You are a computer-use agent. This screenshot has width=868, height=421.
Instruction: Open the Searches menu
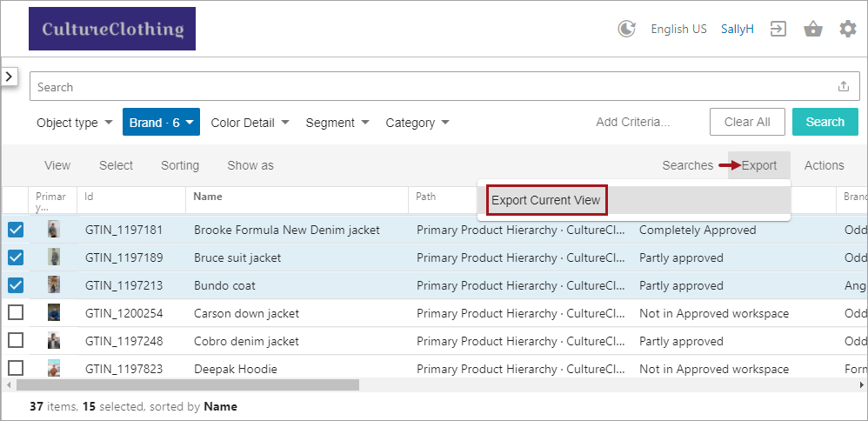click(x=688, y=165)
